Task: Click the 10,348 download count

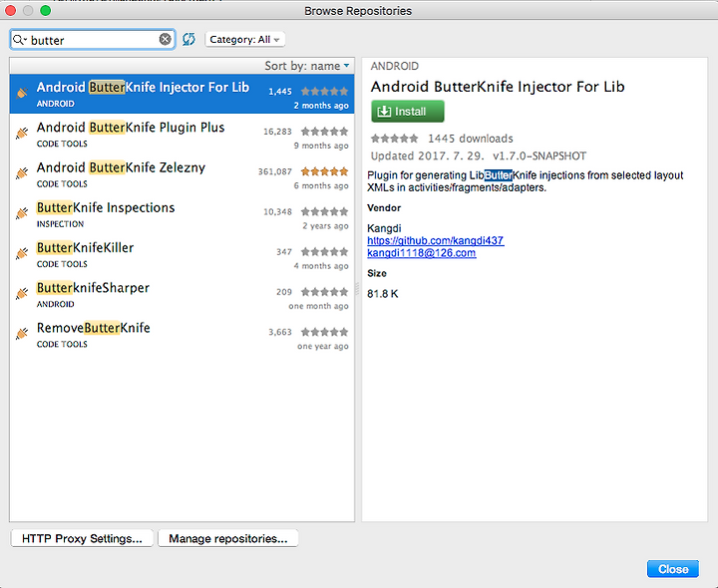Action: tap(277, 211)
